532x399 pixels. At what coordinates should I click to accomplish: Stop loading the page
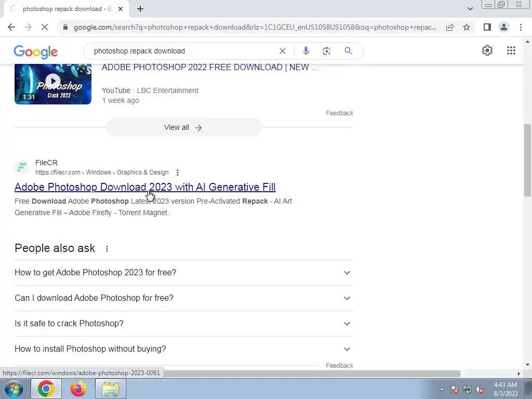tap(45, 27)
